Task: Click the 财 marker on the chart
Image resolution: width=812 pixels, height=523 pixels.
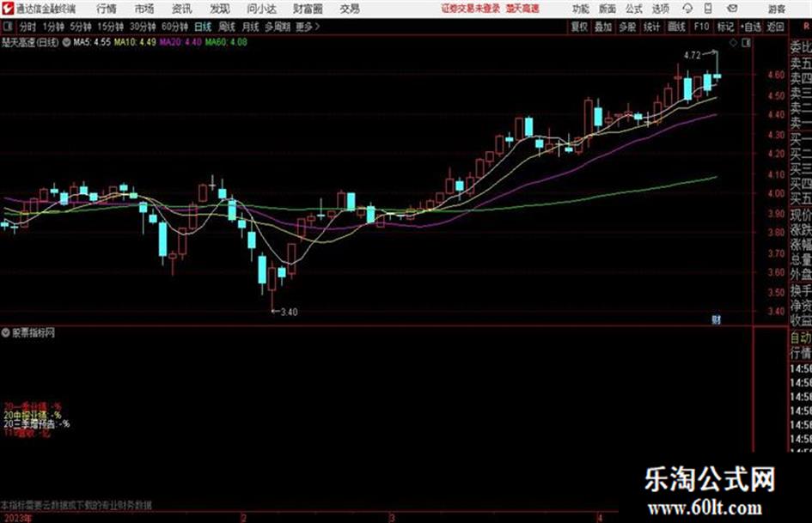Action: pos(717,320)
